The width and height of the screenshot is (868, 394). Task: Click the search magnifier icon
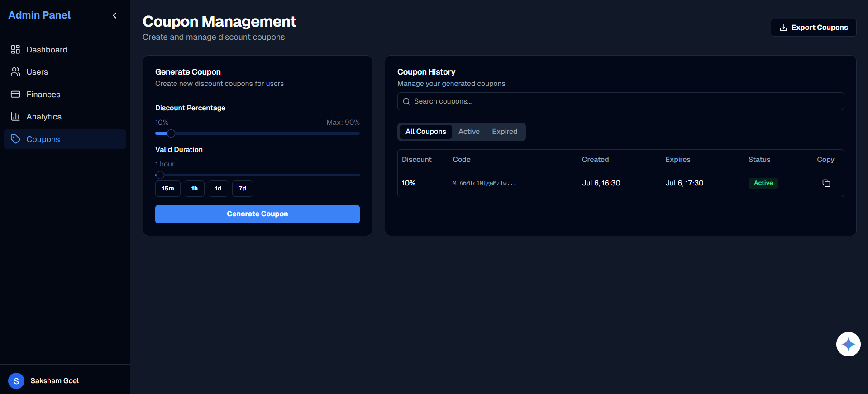click(x=406, y=101)
